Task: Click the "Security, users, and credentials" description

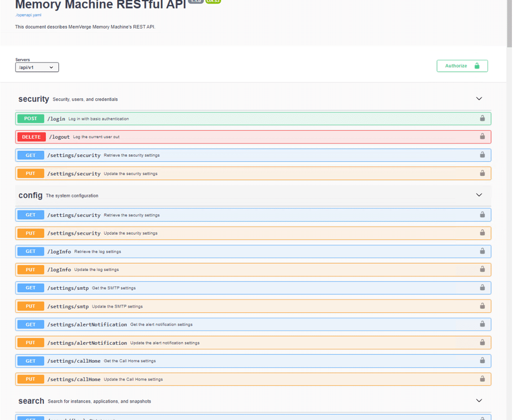Action: (x=85, y=99)
